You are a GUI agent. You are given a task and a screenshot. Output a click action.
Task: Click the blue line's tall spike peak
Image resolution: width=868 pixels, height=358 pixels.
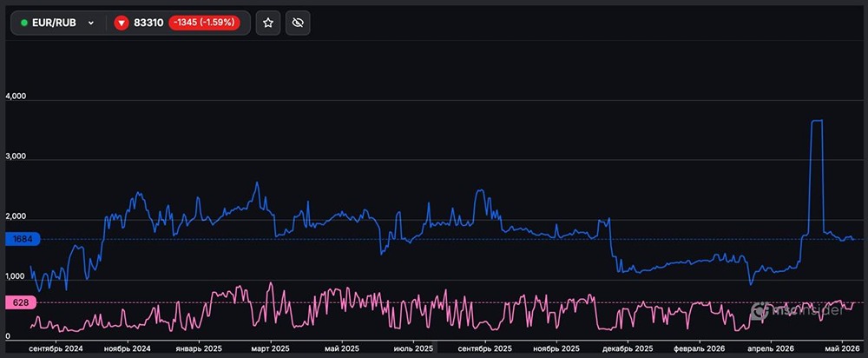click(x=817, y=120)
